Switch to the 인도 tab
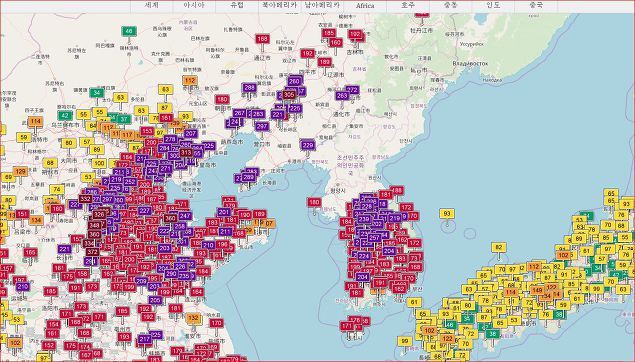Screen dimensions: 635x362 (493, 5)
